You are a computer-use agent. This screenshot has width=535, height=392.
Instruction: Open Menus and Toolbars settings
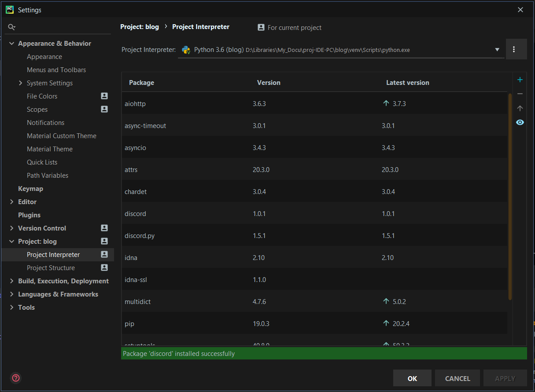[57, 70]
